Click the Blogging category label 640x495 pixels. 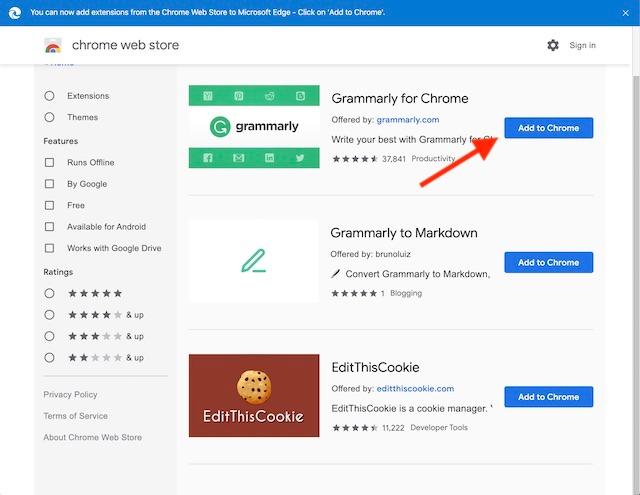406,293
